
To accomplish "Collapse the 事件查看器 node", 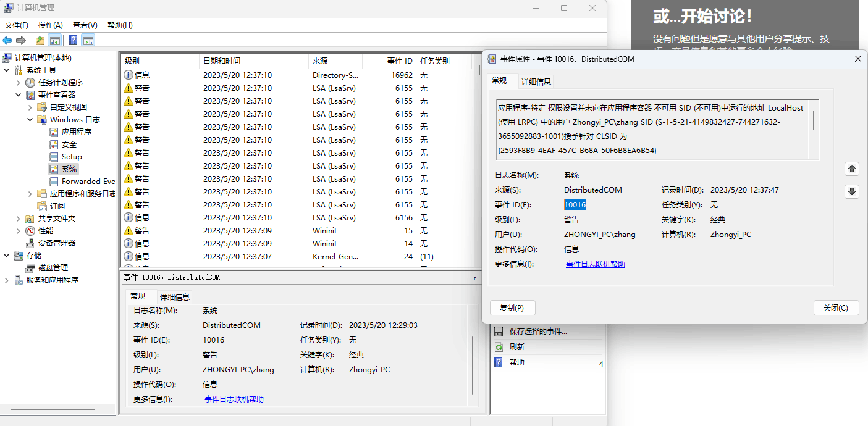I will click(x=18, y=95).
